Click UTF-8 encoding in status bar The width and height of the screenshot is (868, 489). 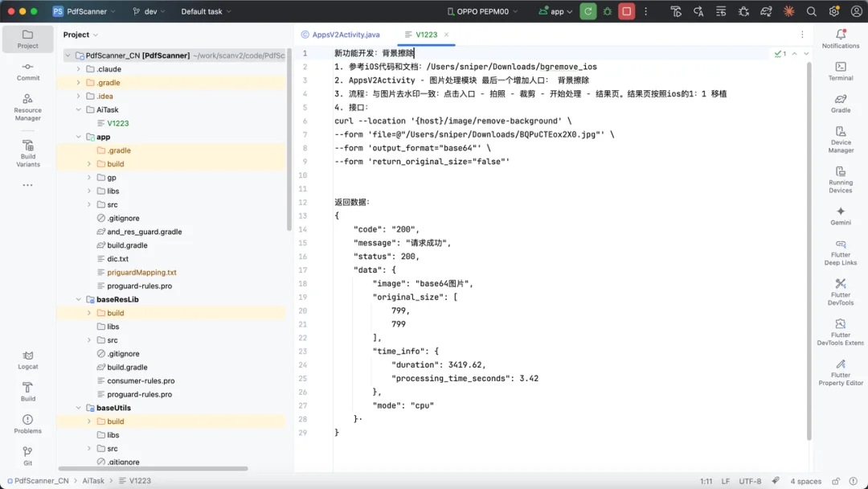pos(749,481)
